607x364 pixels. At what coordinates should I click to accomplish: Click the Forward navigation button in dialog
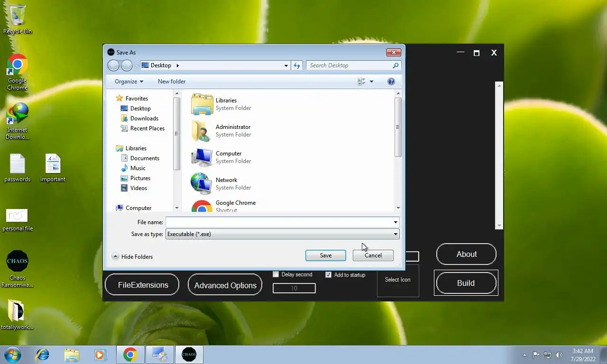coord(127,65)
